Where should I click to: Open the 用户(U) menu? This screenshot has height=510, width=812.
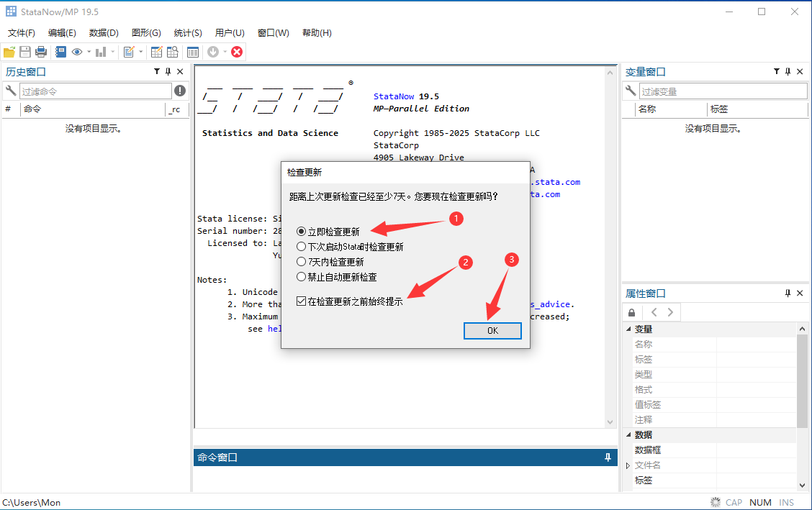tap(230, 32)
